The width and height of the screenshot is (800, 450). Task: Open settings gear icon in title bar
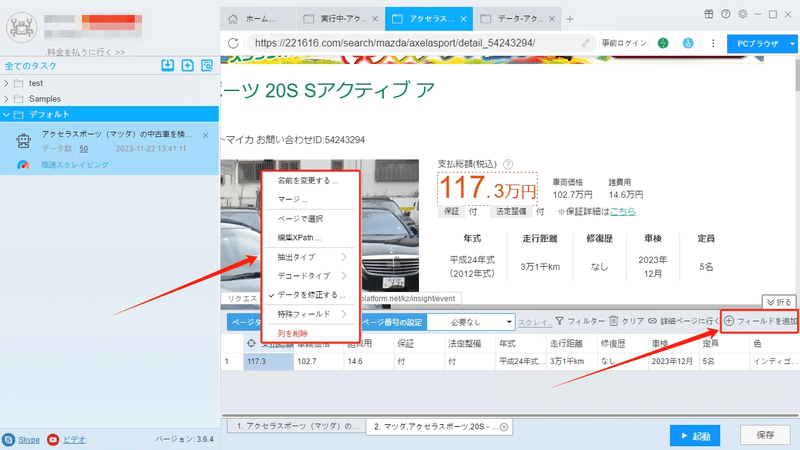(742, 14)
